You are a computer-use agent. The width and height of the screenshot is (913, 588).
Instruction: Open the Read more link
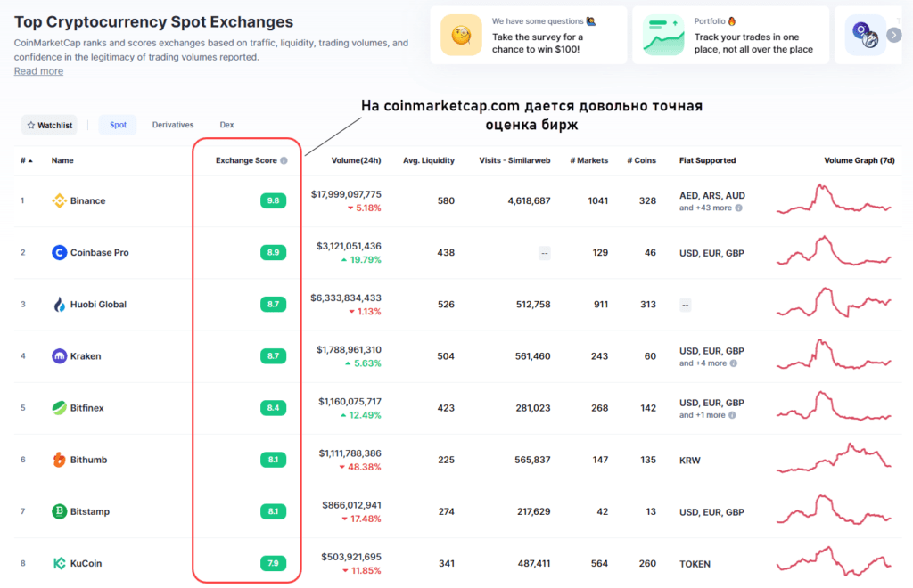tap(38, 71)
